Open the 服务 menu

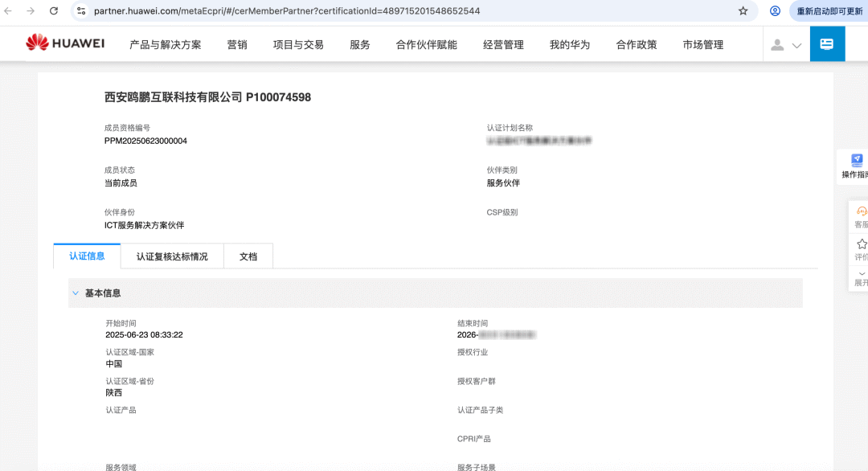click(x=360, y=45)
